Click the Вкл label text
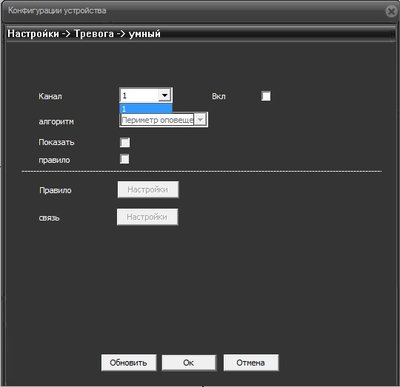This screenshot has height=387, width=400. [219, 96]
